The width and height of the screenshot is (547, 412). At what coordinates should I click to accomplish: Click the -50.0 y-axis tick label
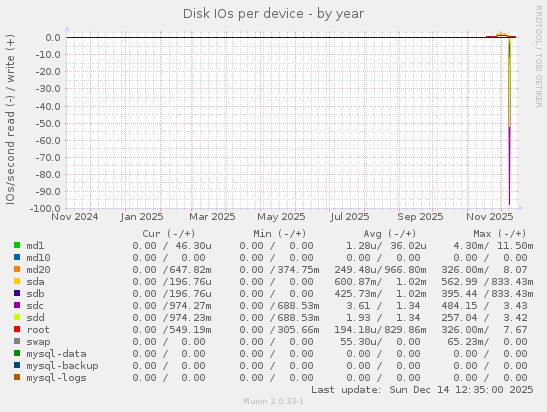48,123
